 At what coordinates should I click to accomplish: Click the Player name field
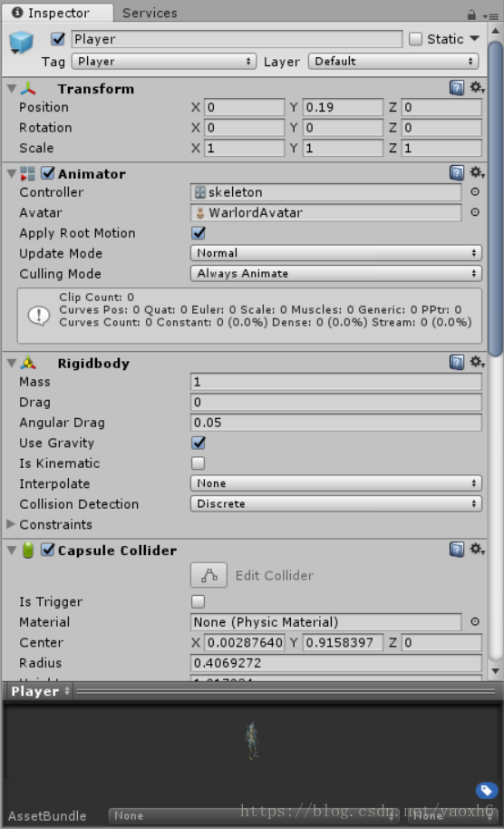[237, 39]
